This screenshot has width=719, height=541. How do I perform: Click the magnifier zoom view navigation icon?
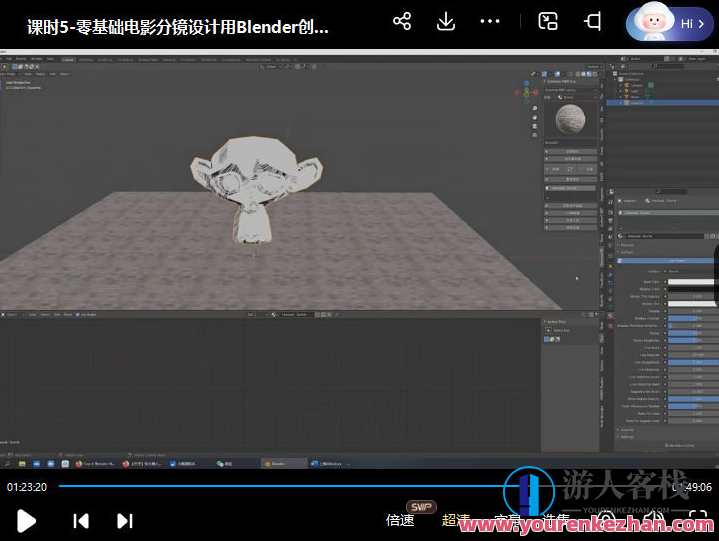[x=535, y=109]
